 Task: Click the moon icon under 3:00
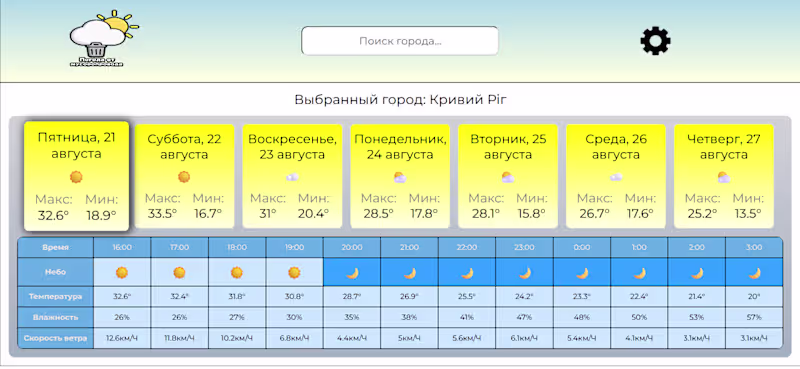click(x=754, y=273)
